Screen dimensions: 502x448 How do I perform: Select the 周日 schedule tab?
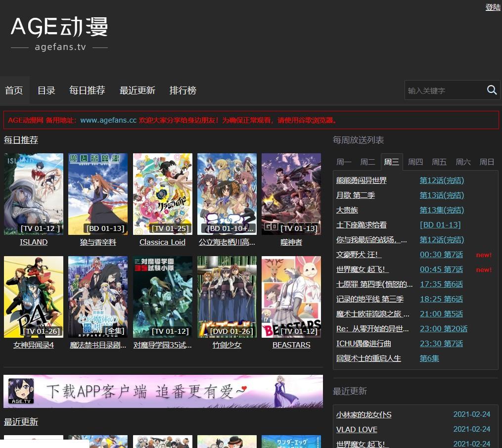click(487, 162)
